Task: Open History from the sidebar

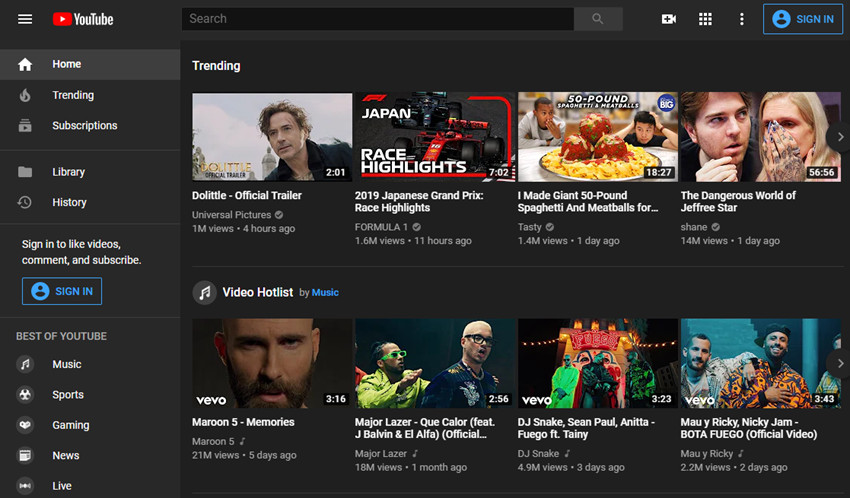Action: point(90,202)
